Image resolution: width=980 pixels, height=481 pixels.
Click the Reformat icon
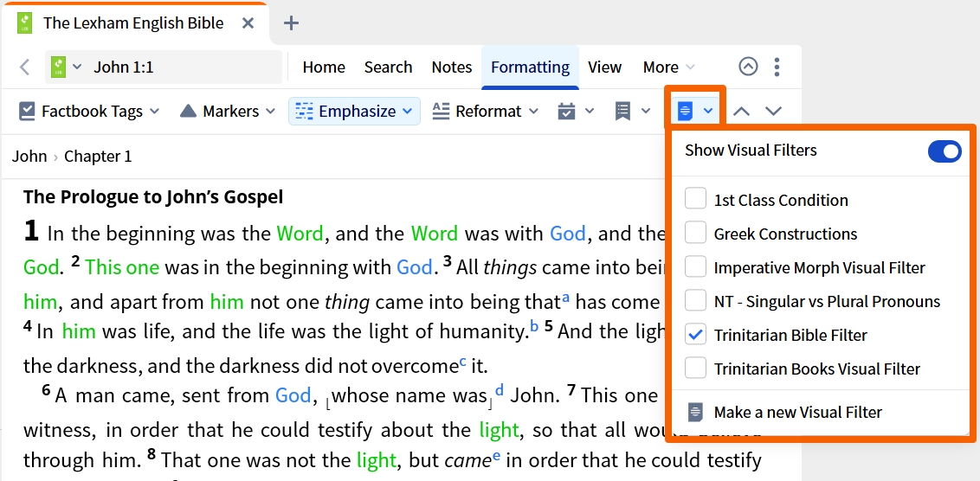tap(442, 112)
